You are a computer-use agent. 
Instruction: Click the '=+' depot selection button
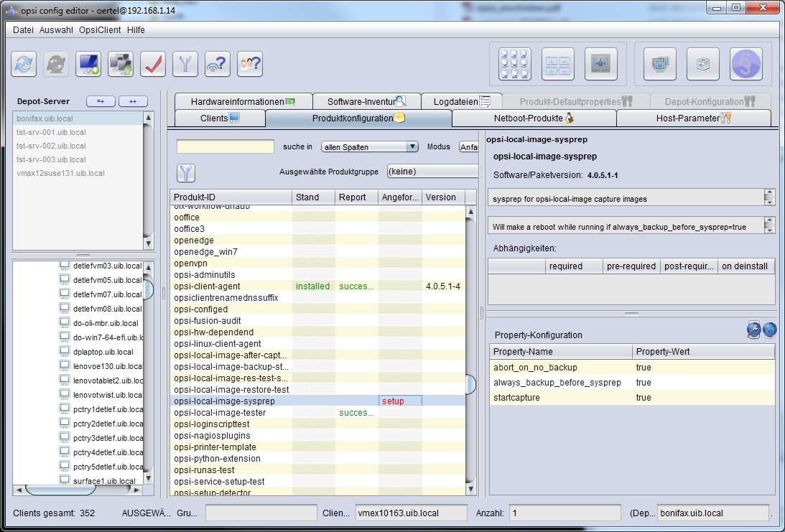click(x=101, y=101)
